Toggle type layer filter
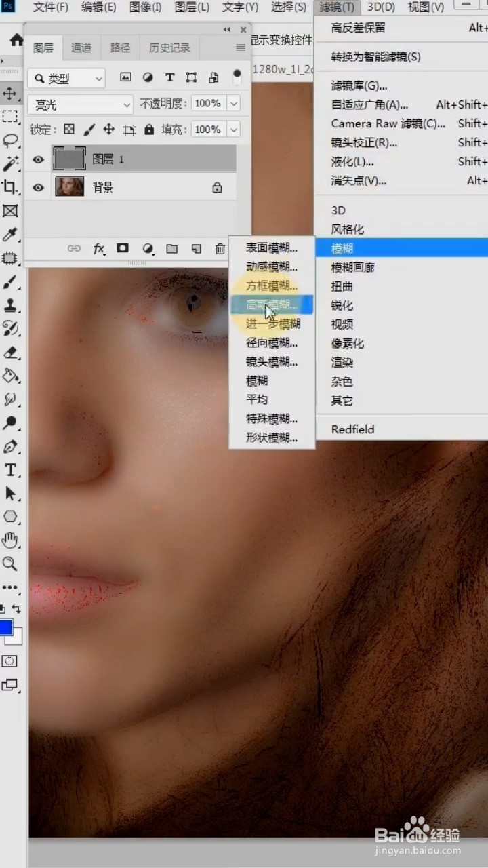 coord(169,77)
